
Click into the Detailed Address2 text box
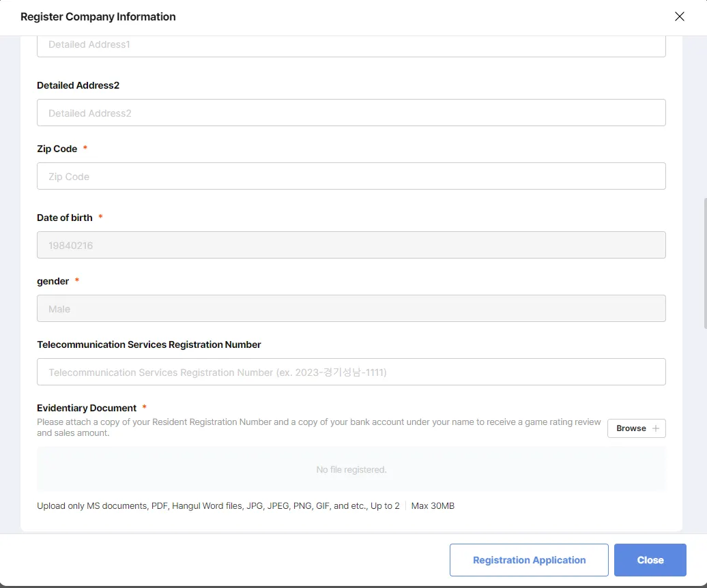pos(351,113)
